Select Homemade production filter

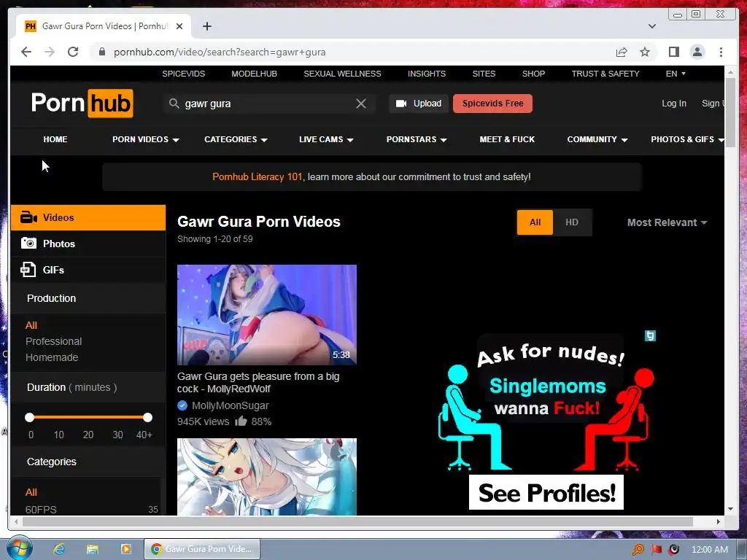coord(52,357)
